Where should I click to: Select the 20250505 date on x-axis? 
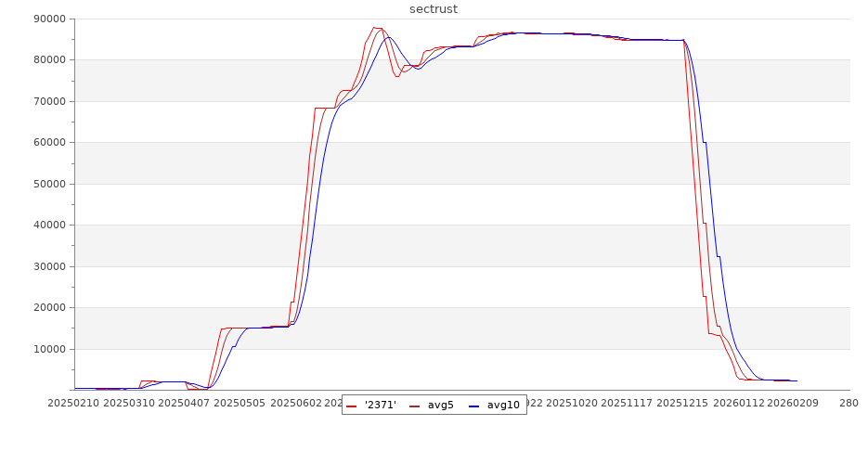click(x=240, y=403)
